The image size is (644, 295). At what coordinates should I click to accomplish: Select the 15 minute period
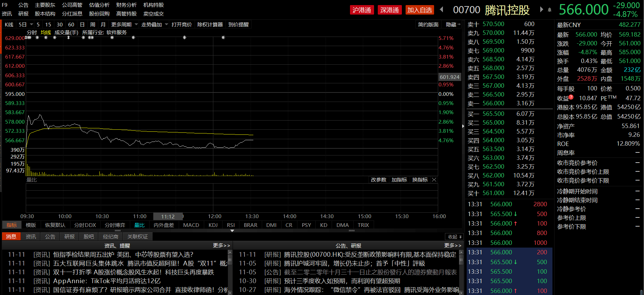tap(48, 24)
